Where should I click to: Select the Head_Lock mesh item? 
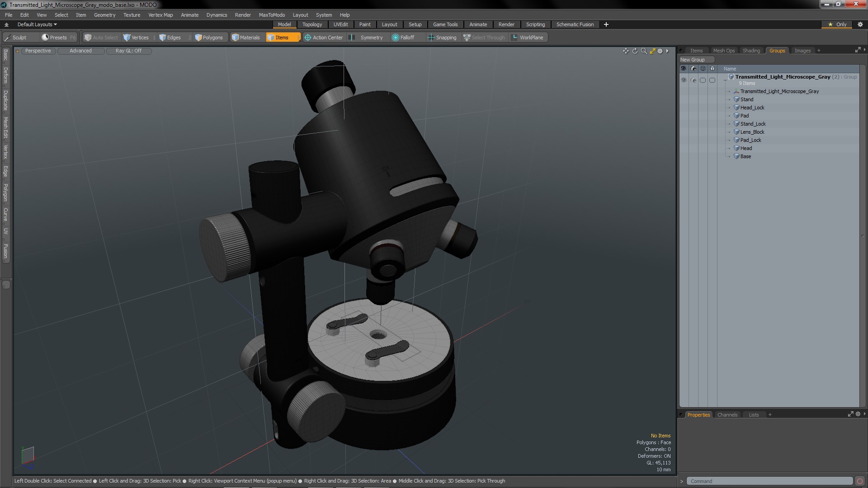coord(752,108)
